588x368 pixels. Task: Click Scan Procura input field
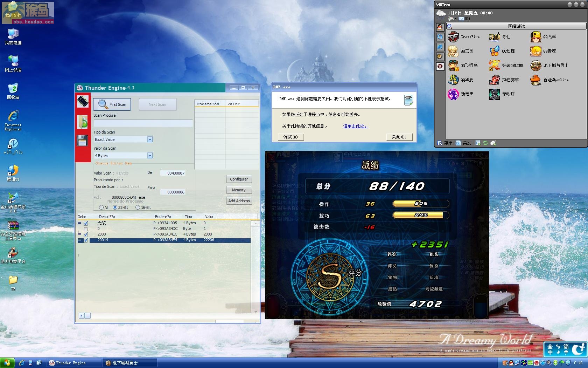point(143,123)
